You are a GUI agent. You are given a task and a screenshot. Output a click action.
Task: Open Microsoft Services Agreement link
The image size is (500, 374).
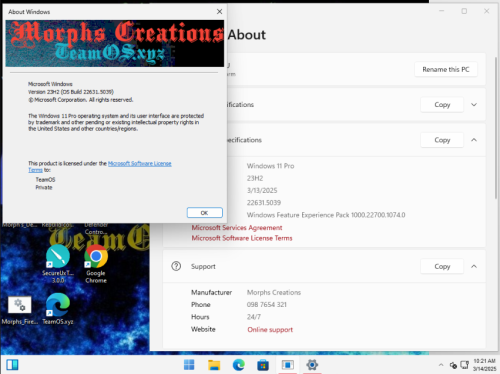coord(237,228)
